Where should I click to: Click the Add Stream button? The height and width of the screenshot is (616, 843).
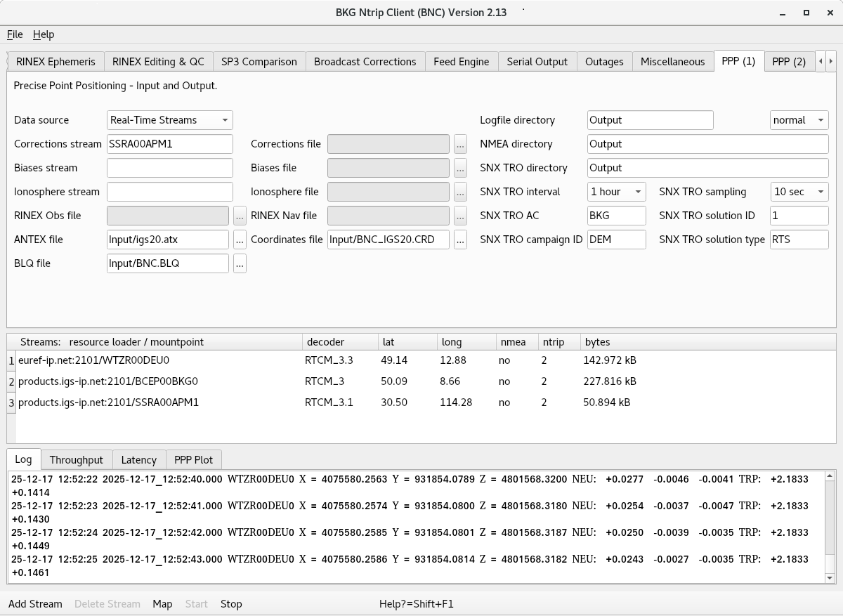(35, 604)
